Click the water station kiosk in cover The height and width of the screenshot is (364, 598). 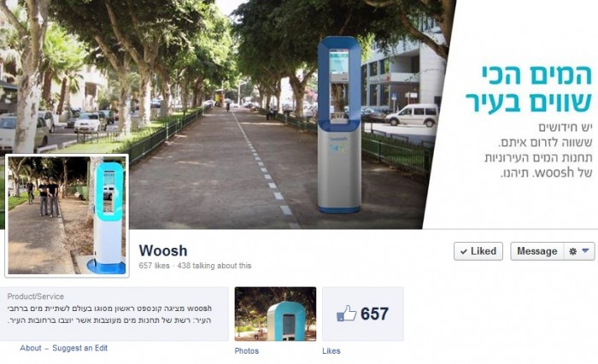(339, 125)
